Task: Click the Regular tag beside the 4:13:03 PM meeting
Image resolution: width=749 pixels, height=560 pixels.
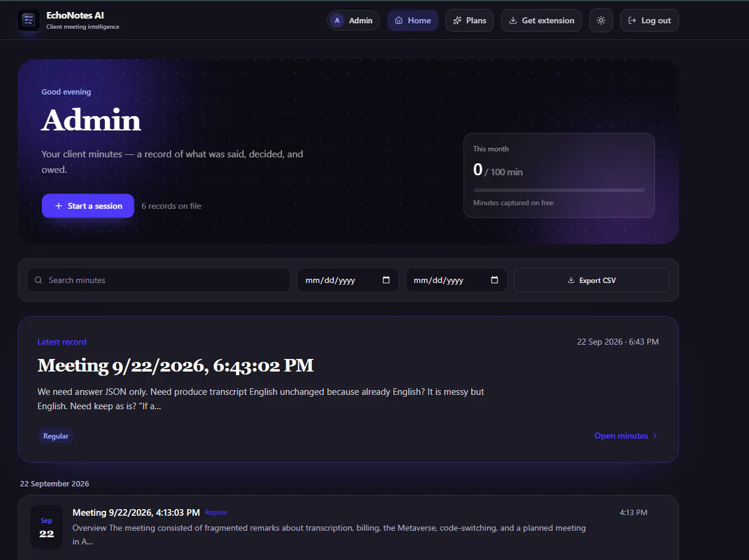Action: coord(216,512)
